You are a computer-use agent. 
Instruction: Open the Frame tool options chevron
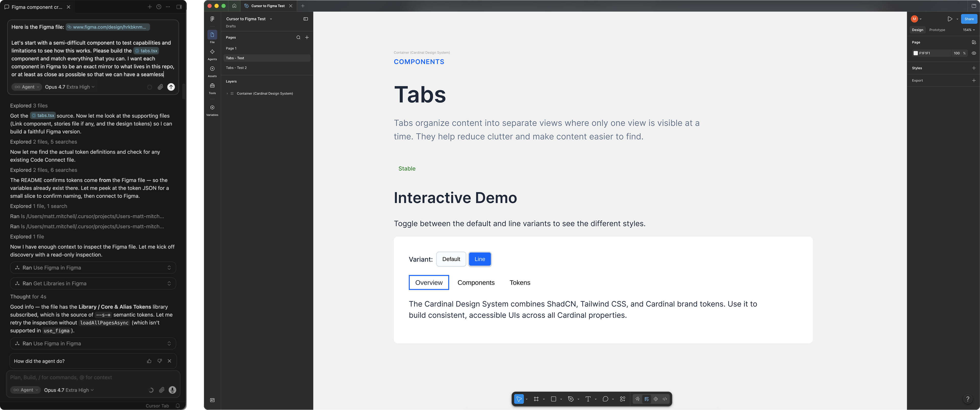[544, 399]
